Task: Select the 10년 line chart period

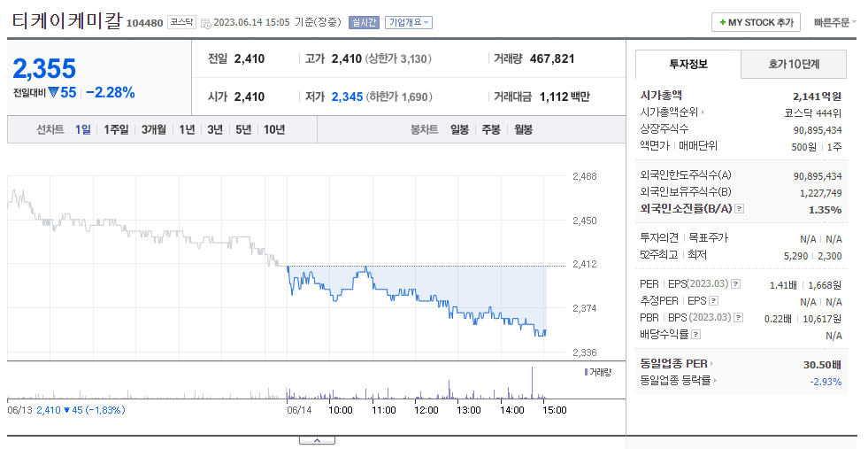Action: (x=274, y=129)
